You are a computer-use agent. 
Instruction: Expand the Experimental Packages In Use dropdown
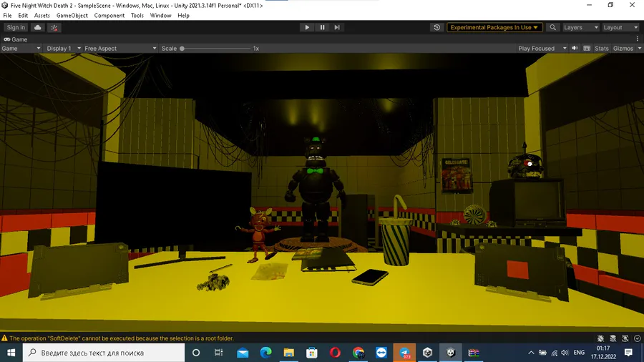pos(494,27)
